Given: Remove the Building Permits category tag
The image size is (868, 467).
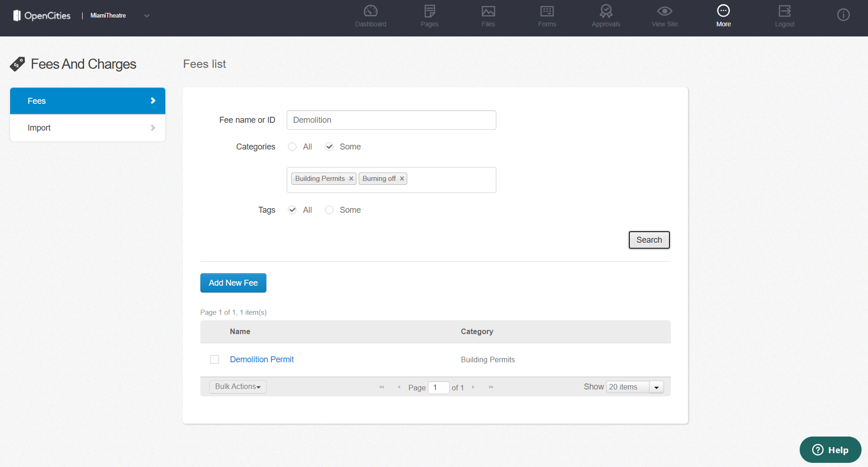Looking at the screenshot, I should (351, 179).
